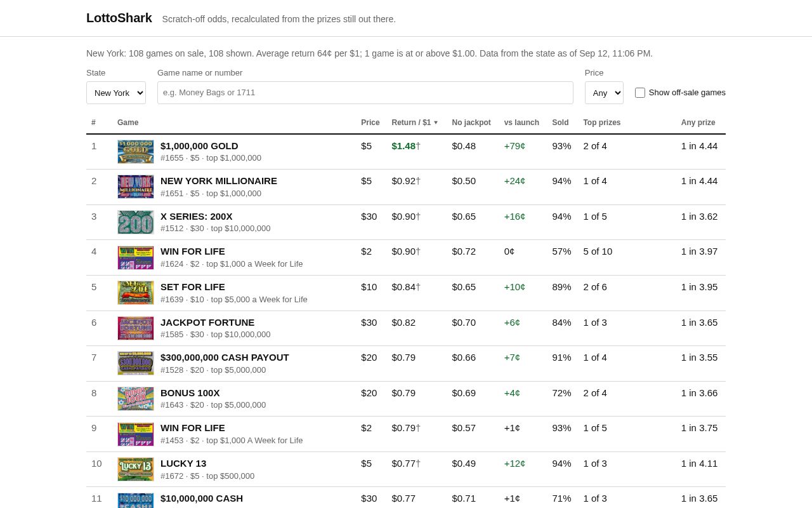Image resolution: width=812 pixels, height=508 pixels.
Task: Click the +12¢ value for LUCKY 13
Action: tap(514, 464)
